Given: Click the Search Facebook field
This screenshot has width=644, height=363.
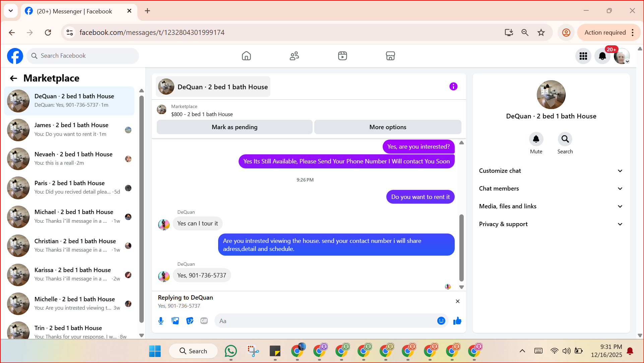Looking at the screenshot, I should (83, 56).
